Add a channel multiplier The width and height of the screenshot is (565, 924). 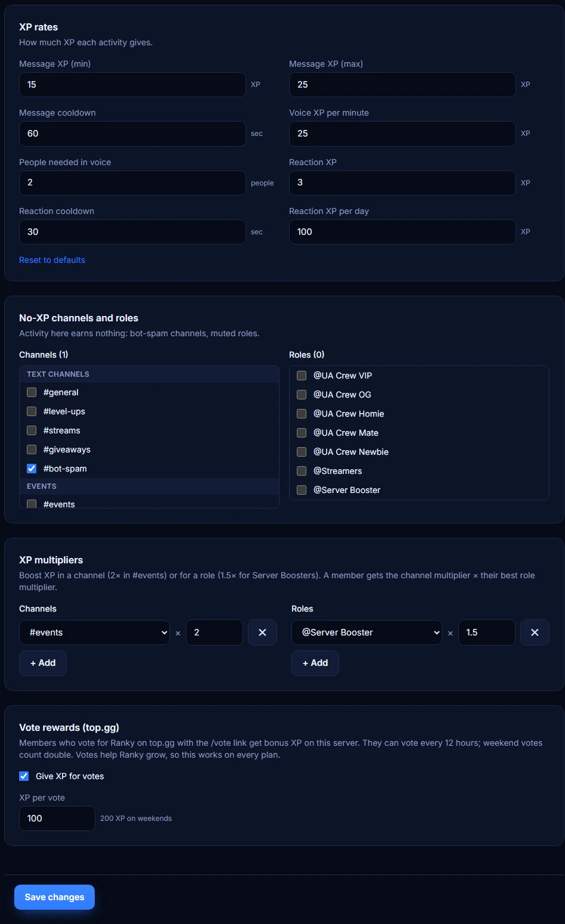(43, 663)
